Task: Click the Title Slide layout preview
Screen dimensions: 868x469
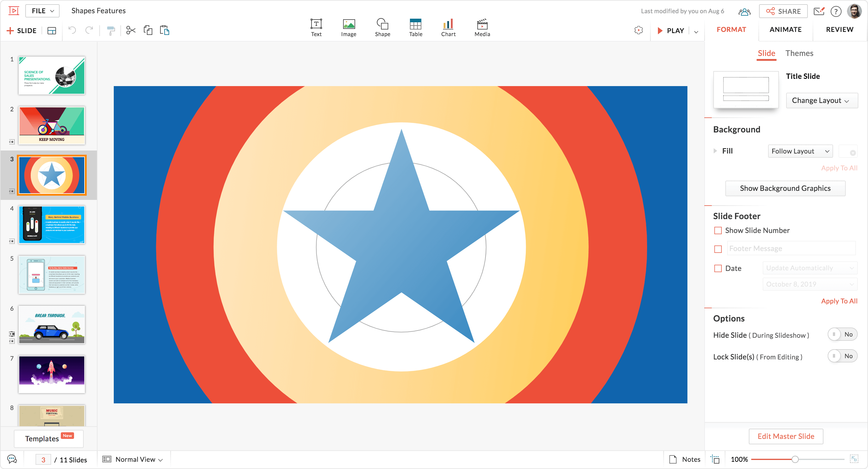Action: tap(746, 89)
